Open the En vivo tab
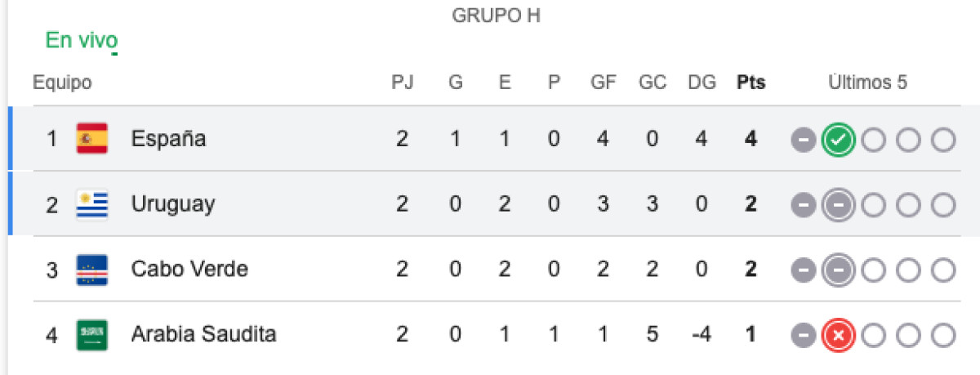Viewport: 980px width, 375px height. (x=81, y=40)
